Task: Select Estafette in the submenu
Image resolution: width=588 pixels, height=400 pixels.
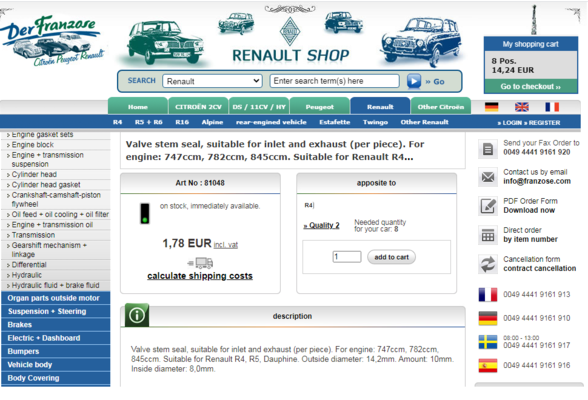Action: click(x=334, y=122)
